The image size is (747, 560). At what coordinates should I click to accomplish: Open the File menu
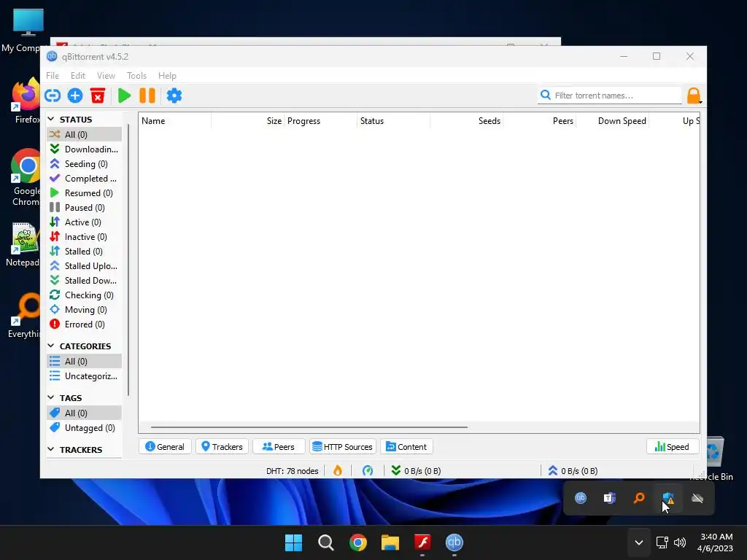(53, 76)
